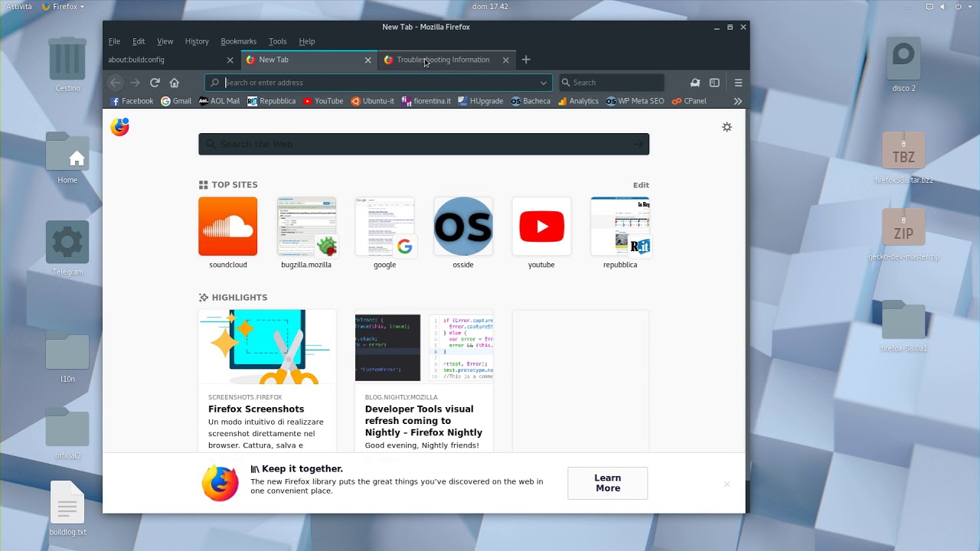The height and width of the screenshot is (551, 980).
Task: Click the Forward navigation arrow
Action: click(135, 83)
